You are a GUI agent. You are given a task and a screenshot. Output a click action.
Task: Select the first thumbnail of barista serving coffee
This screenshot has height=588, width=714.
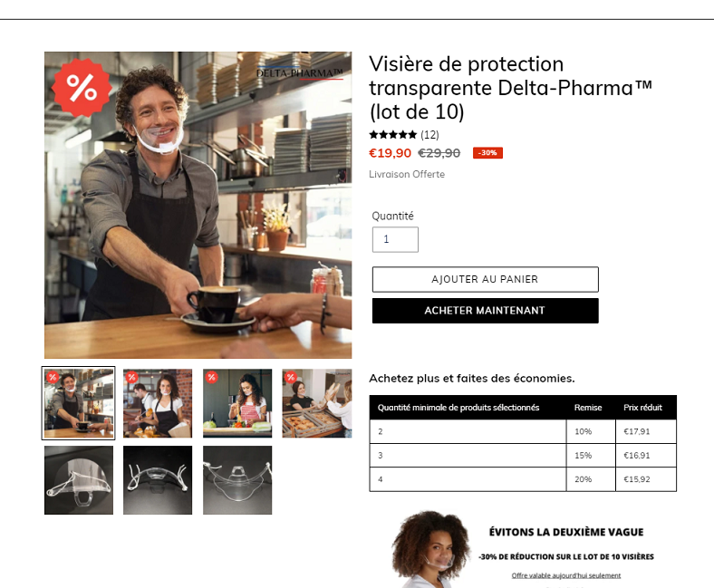(x=78, y=403)
